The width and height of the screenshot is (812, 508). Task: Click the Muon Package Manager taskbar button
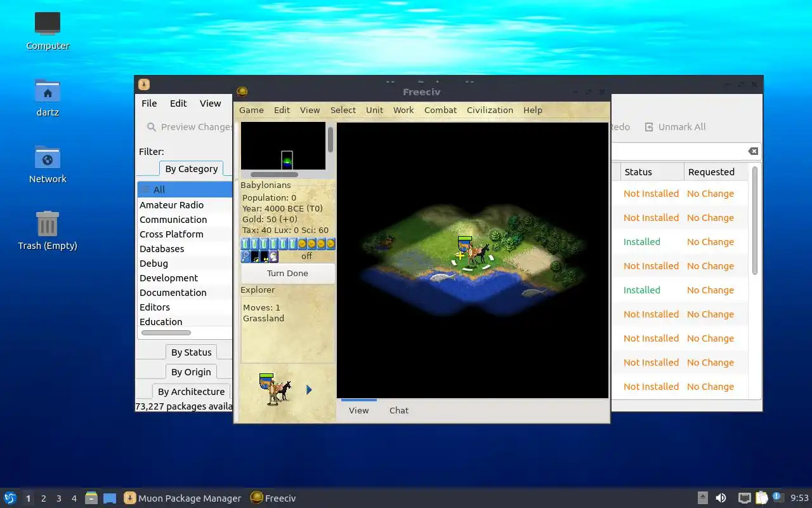[183, 498]
